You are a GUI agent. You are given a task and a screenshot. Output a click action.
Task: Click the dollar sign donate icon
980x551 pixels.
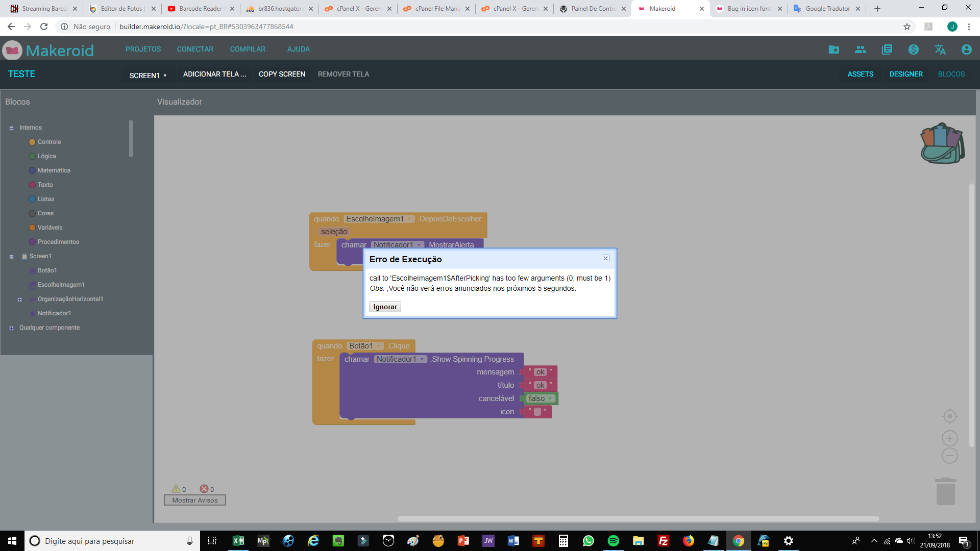(x=913, y=49)
